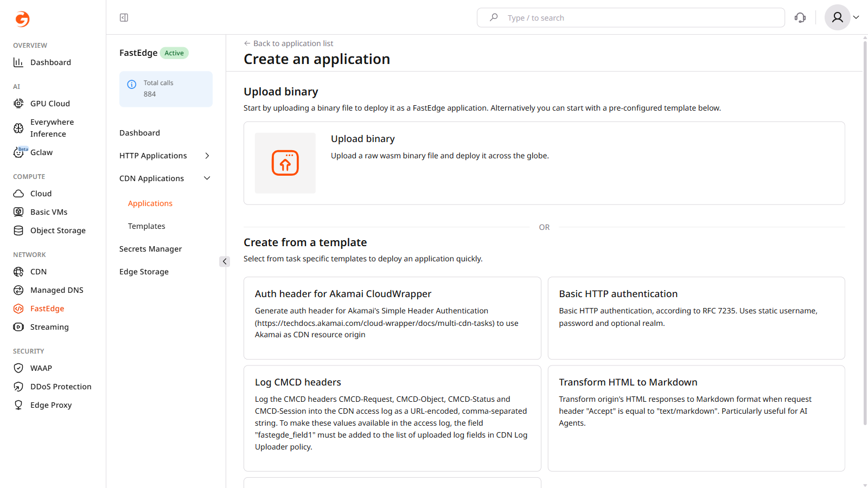Select Transform HTML to Markdown template
Image resolution: width=868 pixels, height=488 pixels.
click(697, 419)
